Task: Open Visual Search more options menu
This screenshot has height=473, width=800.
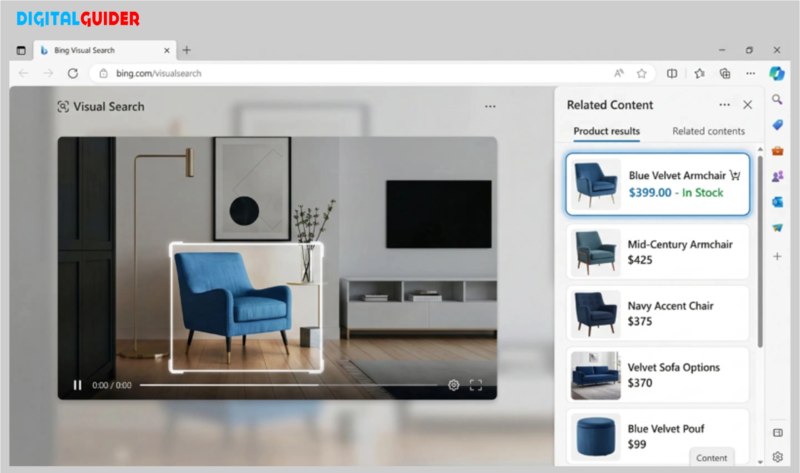Action: click(x=490, y=106)
